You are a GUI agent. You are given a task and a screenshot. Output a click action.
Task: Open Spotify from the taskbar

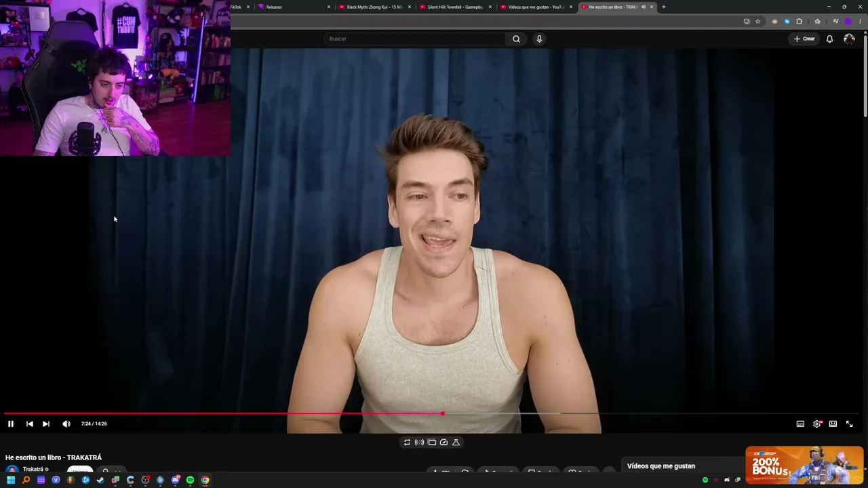point(190,480)
